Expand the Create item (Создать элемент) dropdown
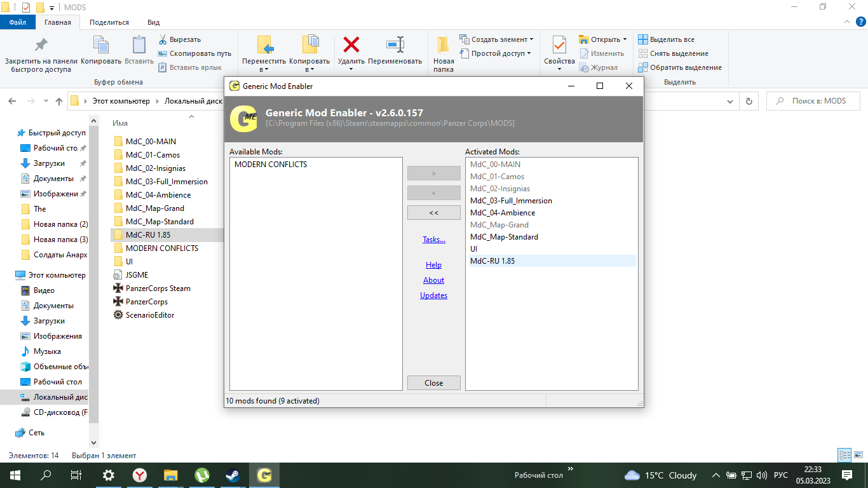The image size is (868, 488). click(531, 39)
